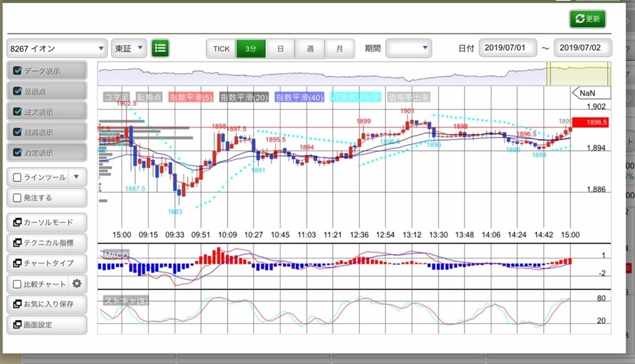This screenshot has height=364, width=635.
Task: Click お気に入り保存 to save favorites
Action: point(47,304)
